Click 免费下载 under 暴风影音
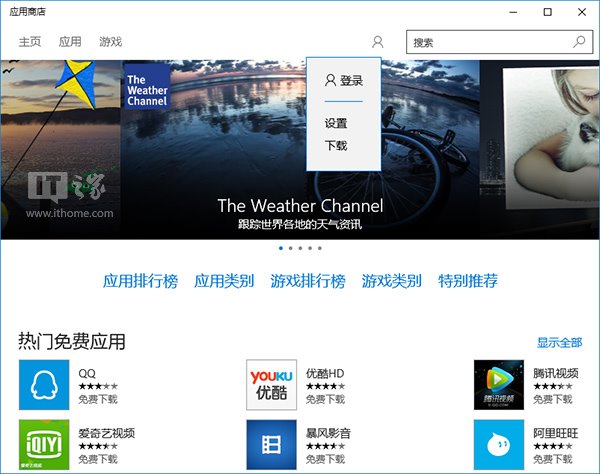The height and width of the screenshot is (474, 600). 325,459
